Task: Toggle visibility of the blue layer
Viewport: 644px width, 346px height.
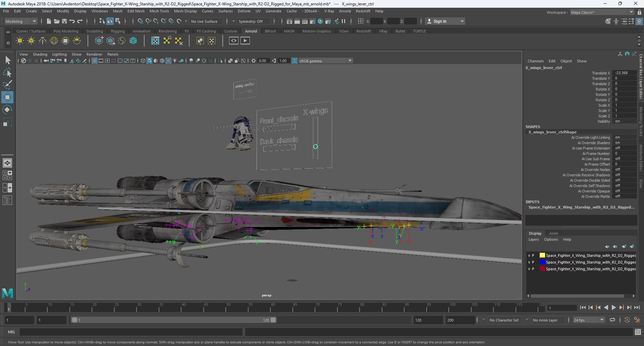Action: tap(529, 262)
